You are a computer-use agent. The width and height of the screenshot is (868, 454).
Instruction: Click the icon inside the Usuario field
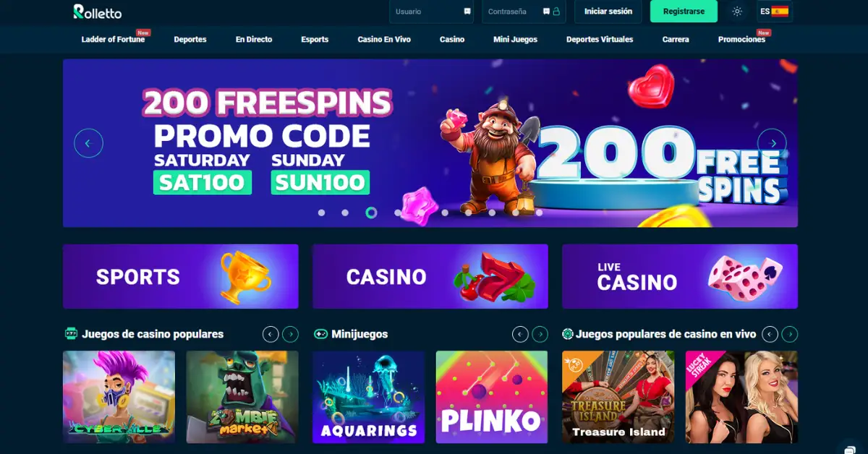tap(467, 12)
